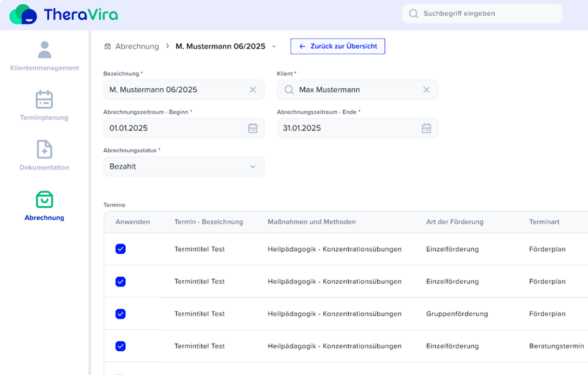Viewport: 588px width, 375px height.
Task: Uncheck Anwenden for the first Termintitel Test row
Action: coord(120,249)
